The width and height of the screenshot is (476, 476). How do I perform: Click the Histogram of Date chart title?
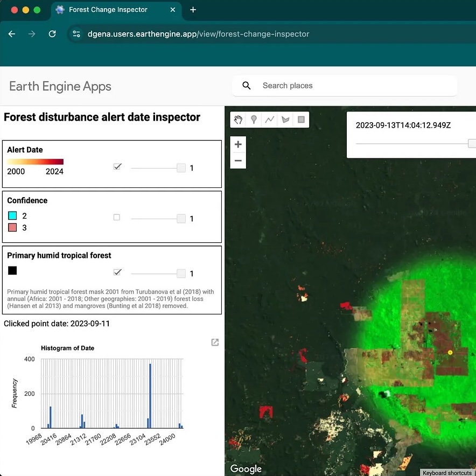[67, 348]
